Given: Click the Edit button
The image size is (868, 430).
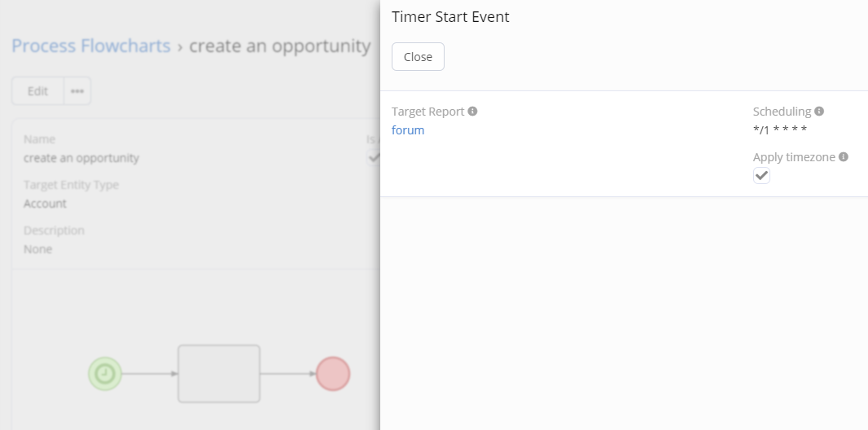Looking at the screenshot, I should (x=37, y=91).
